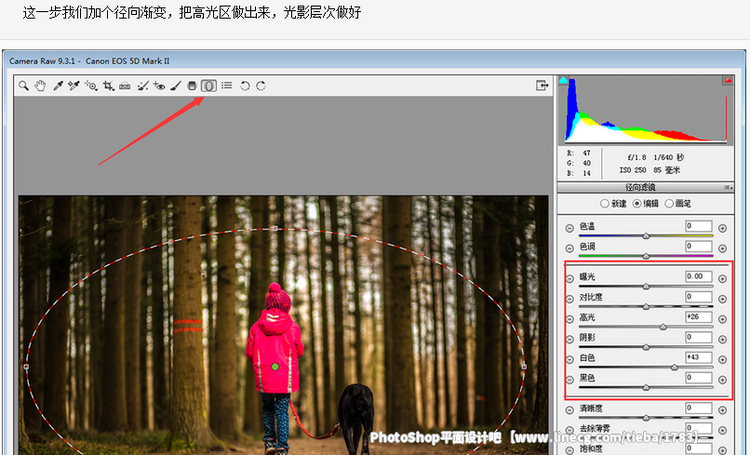The image size is (750, 455).
Task: Select the Graduated Filter tool
Action: click(x=192, y=86)
